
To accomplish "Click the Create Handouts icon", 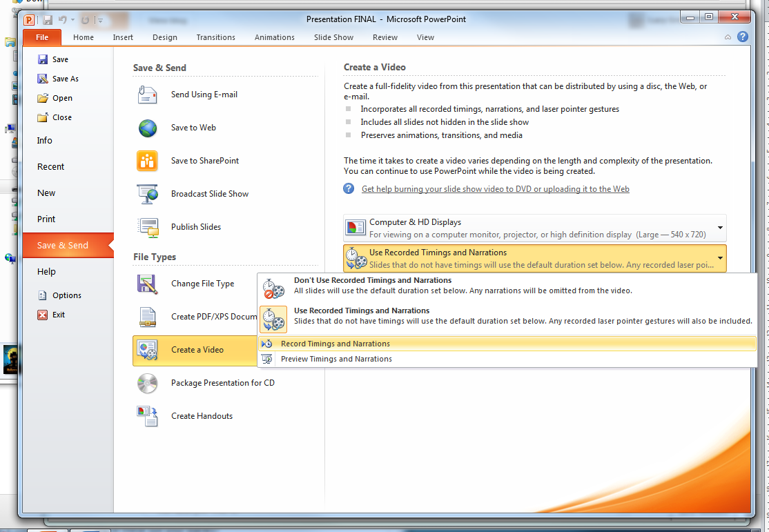I will pyautogui.click(x=147, y=416).
